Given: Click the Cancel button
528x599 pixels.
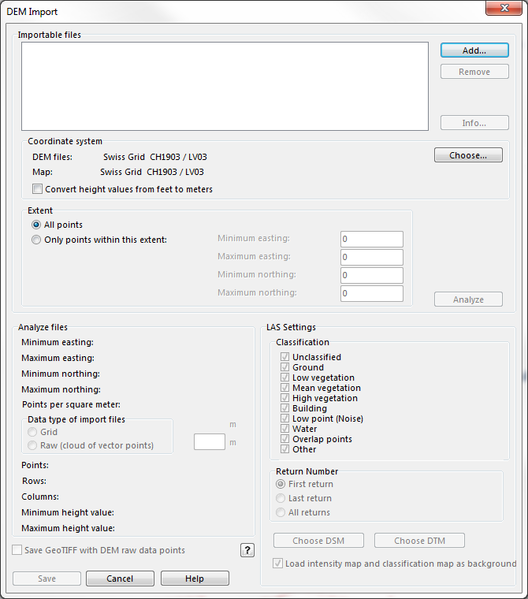Looking at the screenshot, I should click(x=120, y=578).
